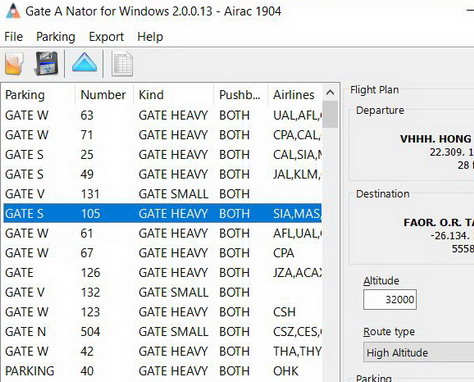Click the Gate A Nator title bar logo
This screenshot has height=382, width=474.
click(x=13, y=11)
